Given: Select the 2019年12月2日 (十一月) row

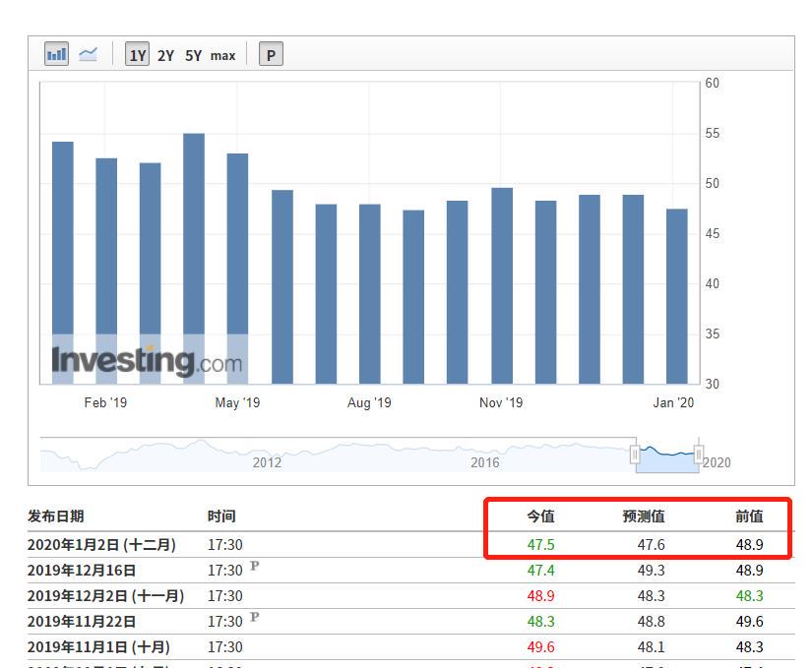Looking at the screenshot, I should coord(105,595).
